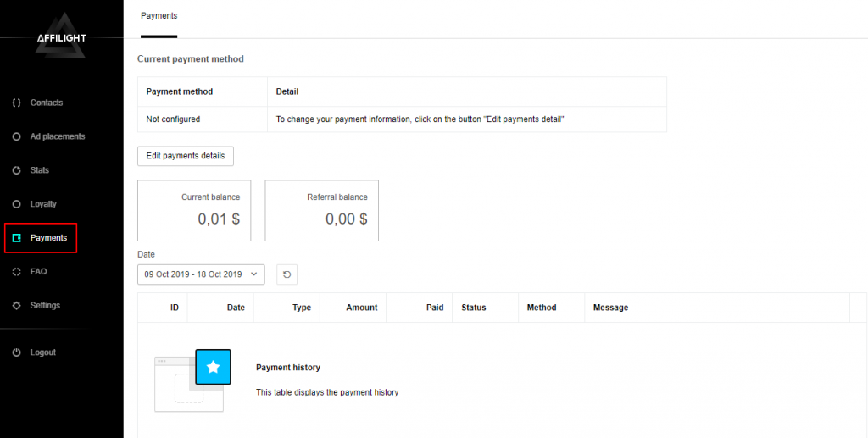The width and height of the screenshot is (868, 438).
Task: Click the 'Current payment method' heading
Action: 191,58
